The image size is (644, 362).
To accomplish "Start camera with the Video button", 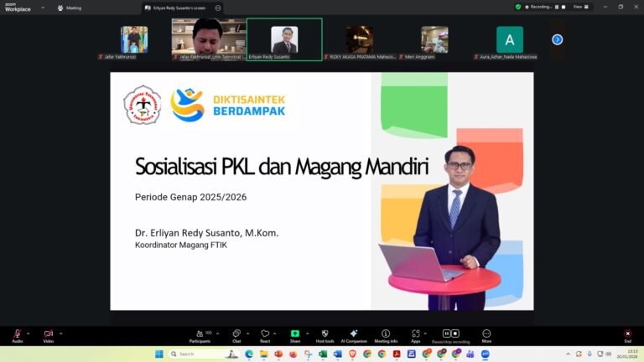I will [49, 336].
